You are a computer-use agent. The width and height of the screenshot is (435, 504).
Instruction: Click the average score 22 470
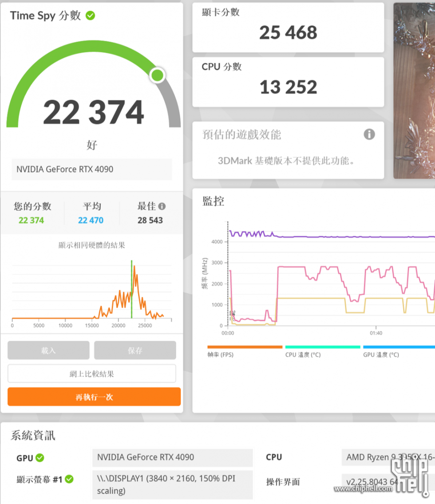tap(91, 220)
